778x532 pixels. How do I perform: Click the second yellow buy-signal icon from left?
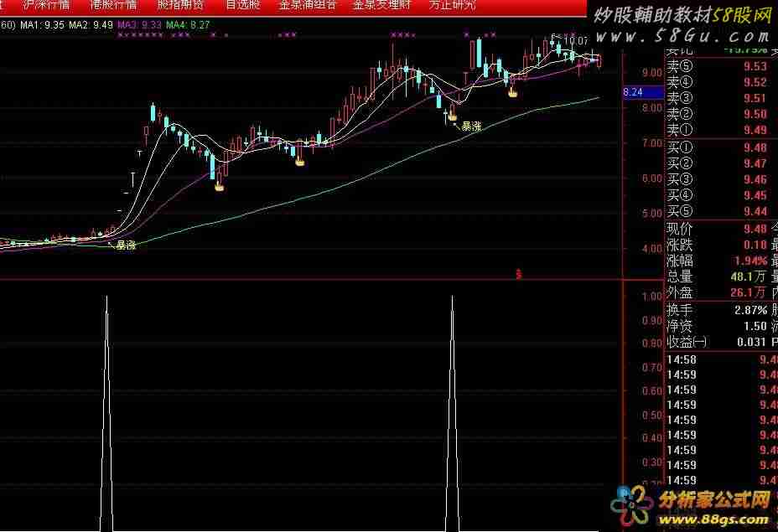299,161
